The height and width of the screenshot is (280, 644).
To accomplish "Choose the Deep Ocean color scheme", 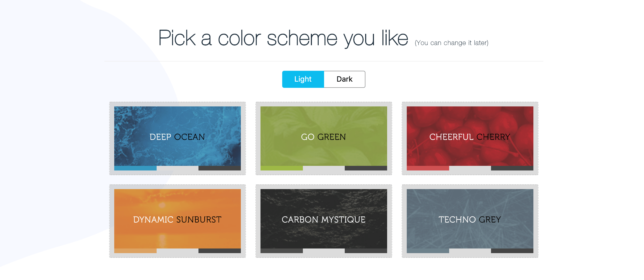I will [x=177, y=136].
